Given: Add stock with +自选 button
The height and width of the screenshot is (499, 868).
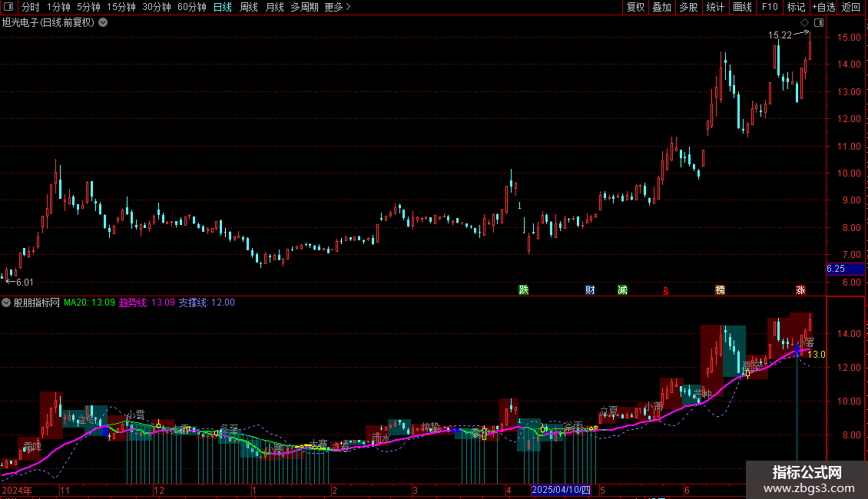Looking at the screenshot, I should tap(823, 7).
